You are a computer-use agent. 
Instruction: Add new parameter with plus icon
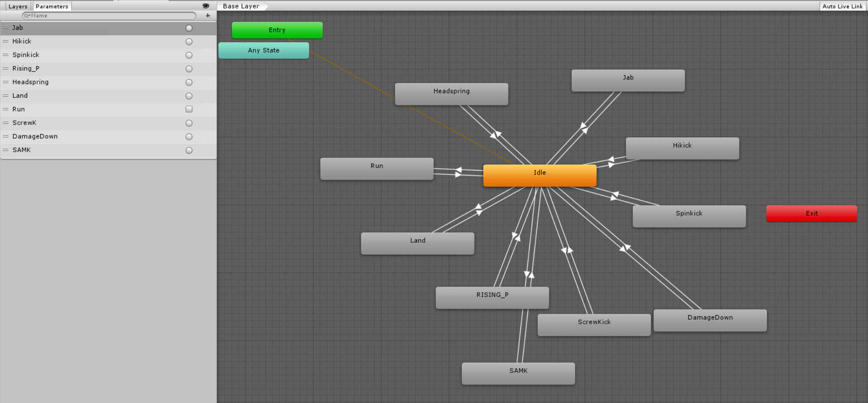[x=208, y=15]
